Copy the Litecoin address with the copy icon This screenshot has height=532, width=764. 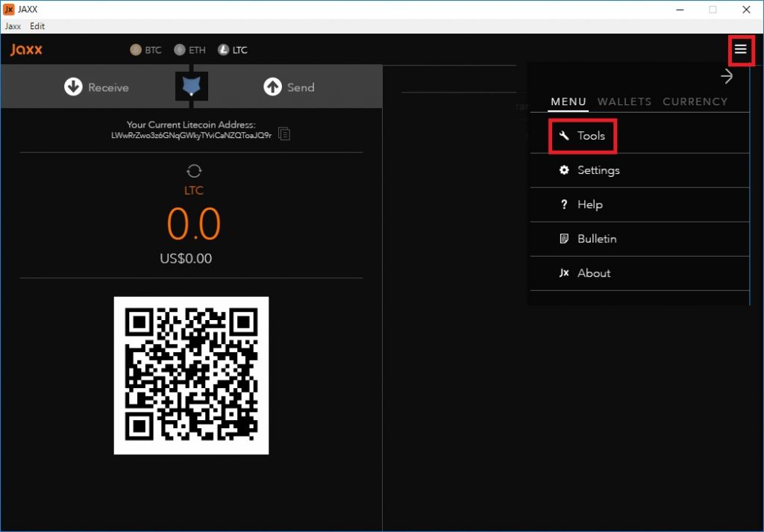tap(284, 134)
